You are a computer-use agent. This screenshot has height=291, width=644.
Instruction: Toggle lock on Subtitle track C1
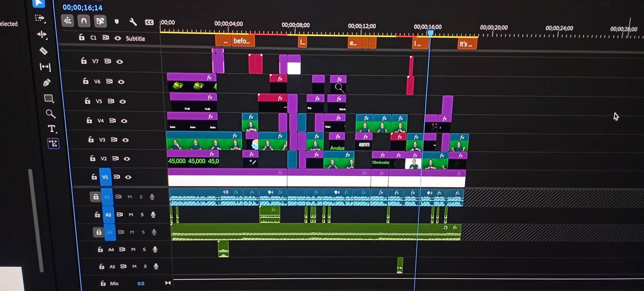(81, 37)
